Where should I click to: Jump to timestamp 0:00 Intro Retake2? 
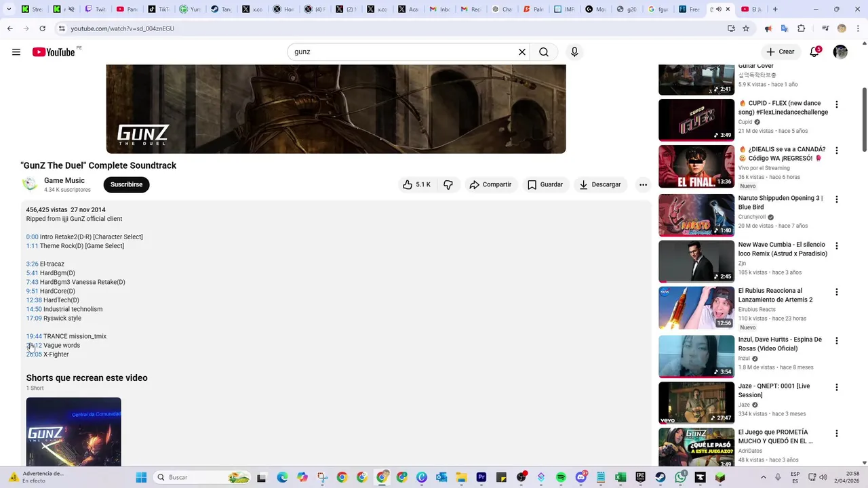point(32,237)
